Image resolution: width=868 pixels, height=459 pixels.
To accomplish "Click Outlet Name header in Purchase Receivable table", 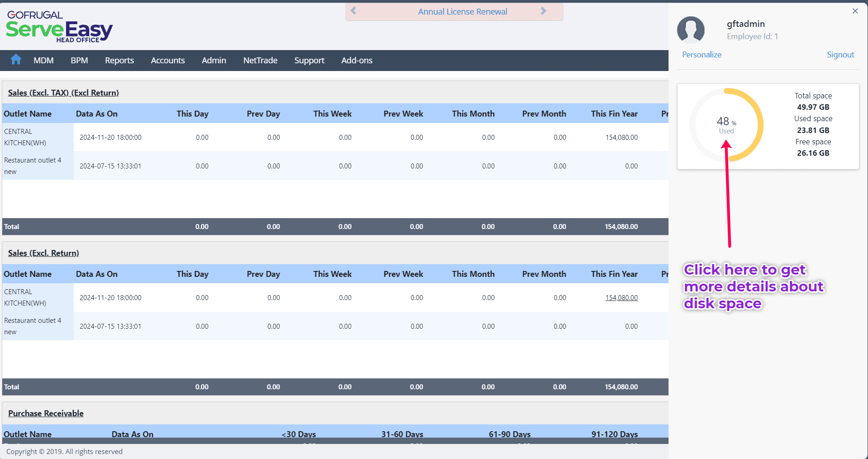I will tap(28, 434).
